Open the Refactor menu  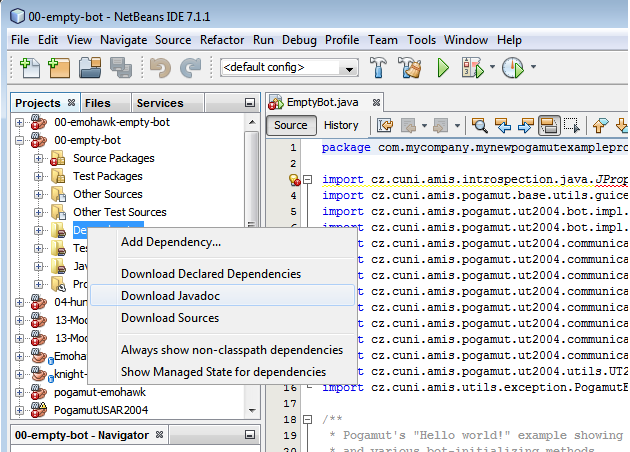[222, 40]
